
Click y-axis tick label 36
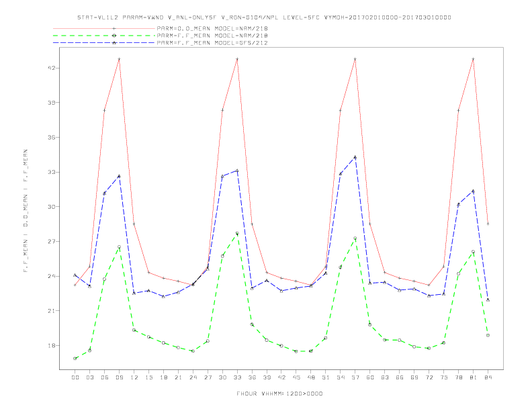point(52,138)
